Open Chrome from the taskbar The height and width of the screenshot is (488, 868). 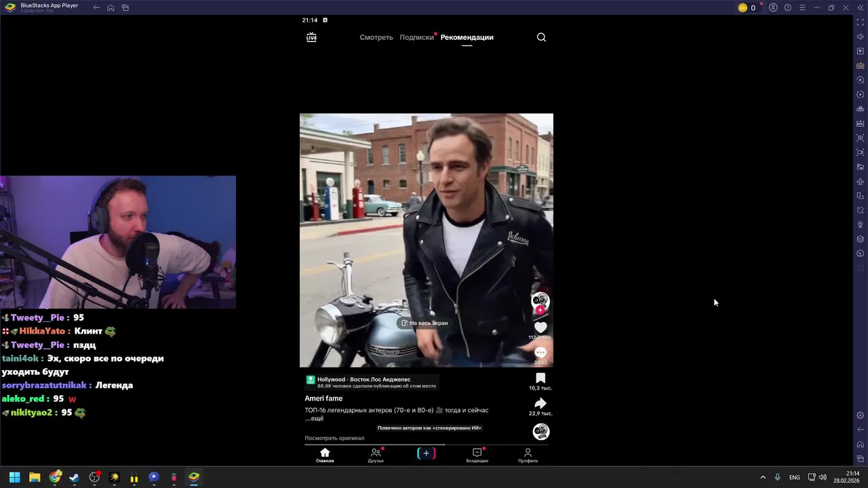55,477
